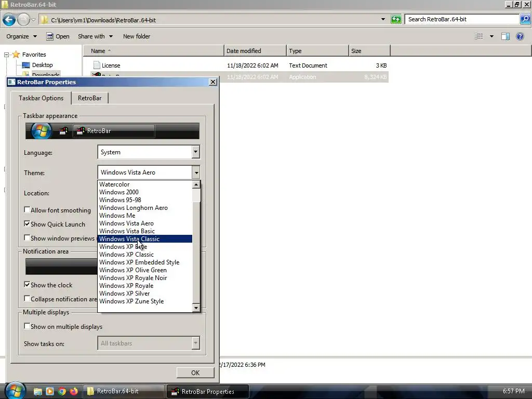Click RetroBar.64-bit taskbar button

coord(124,391)
